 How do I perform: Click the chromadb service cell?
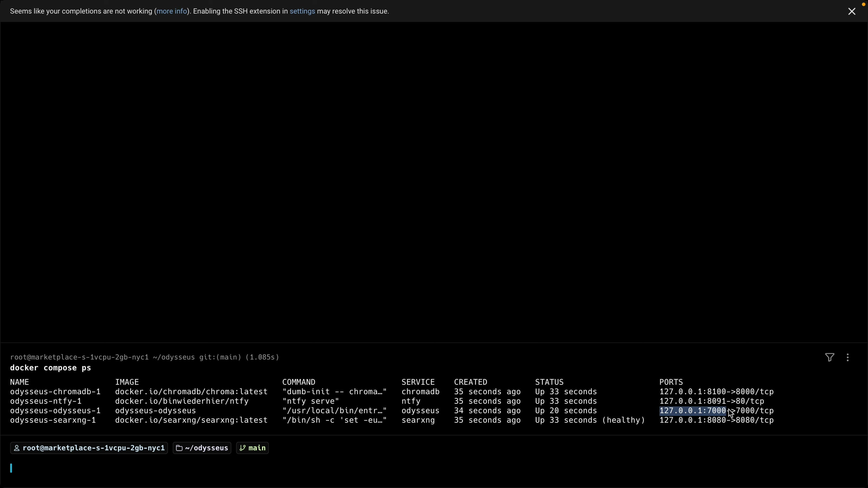click(420, 392)
